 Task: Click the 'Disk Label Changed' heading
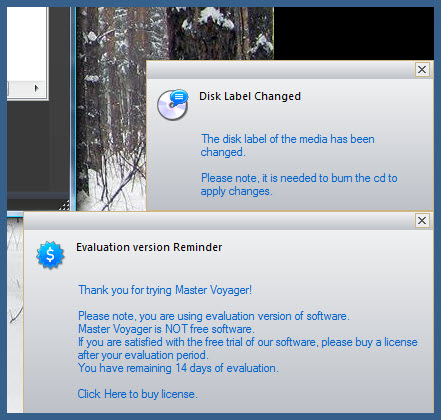tap(250, 96)
